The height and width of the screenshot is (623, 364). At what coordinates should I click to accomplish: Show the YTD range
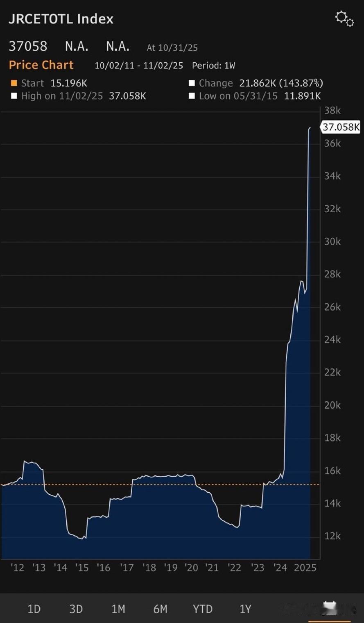coord(203,609)
